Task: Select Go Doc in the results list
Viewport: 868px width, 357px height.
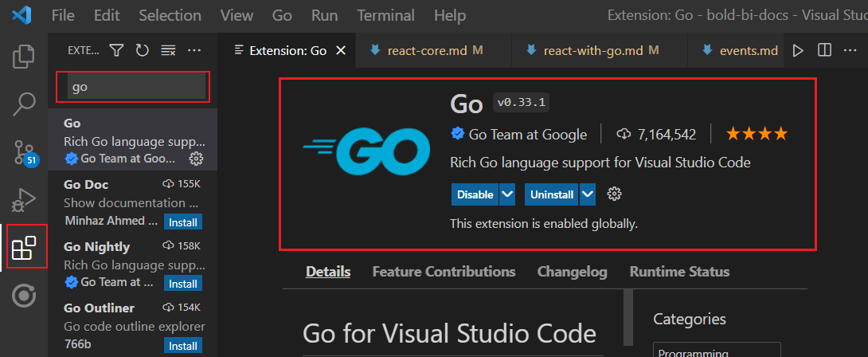Action: [133, 202]
